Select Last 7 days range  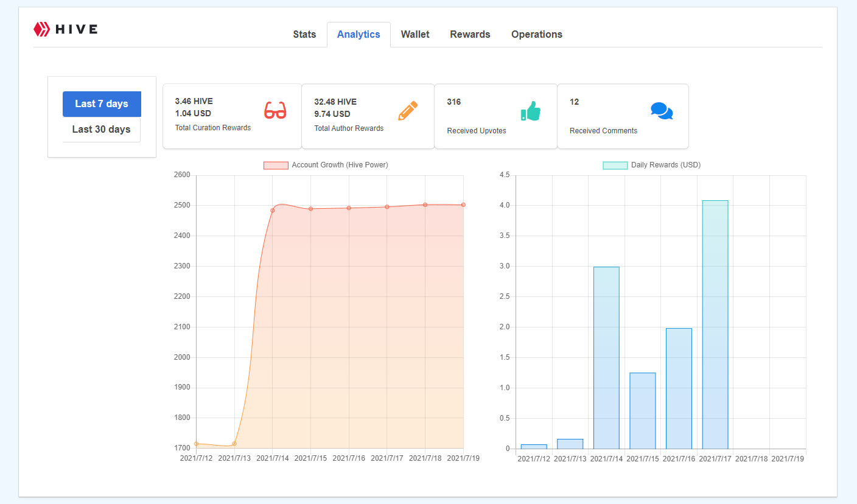pyautogui.click(x=102, y=104)
